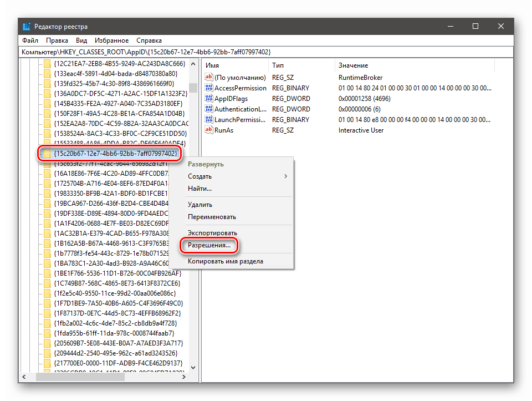Choose Найти... in the context menu

click(199, 189)
